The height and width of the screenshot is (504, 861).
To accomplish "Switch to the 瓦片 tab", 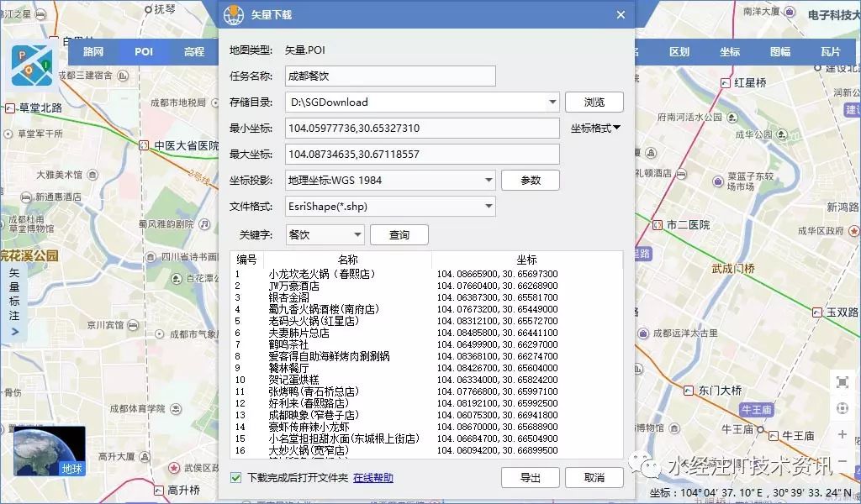I will pos(831,51).
